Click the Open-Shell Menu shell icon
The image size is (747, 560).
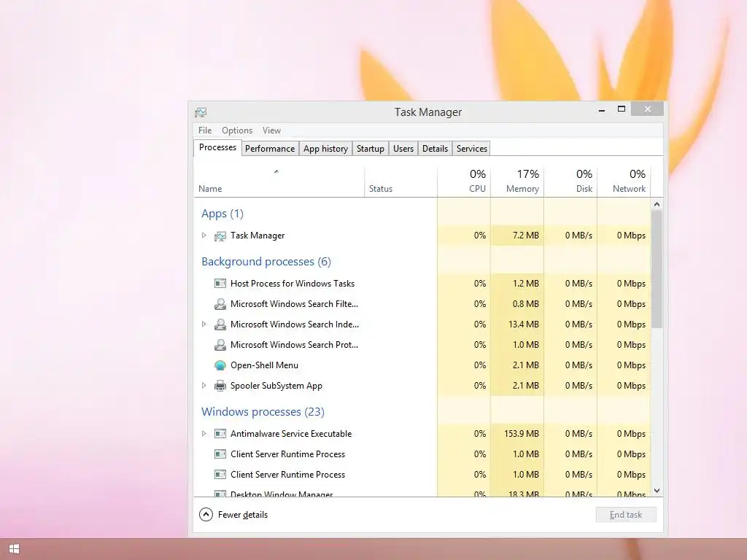point(220,365)
